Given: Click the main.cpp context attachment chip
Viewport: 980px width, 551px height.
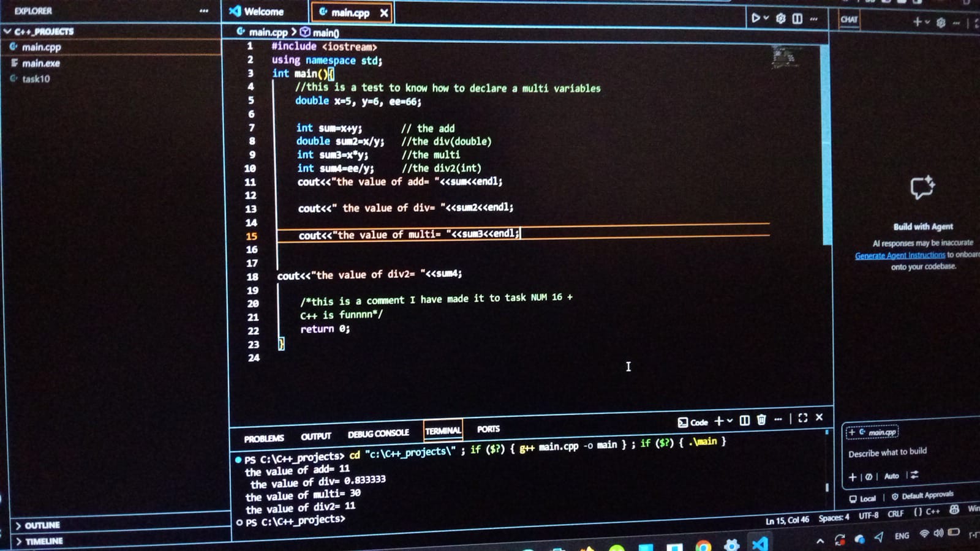Looking at the screenshot, I should (x=872, y=432).
